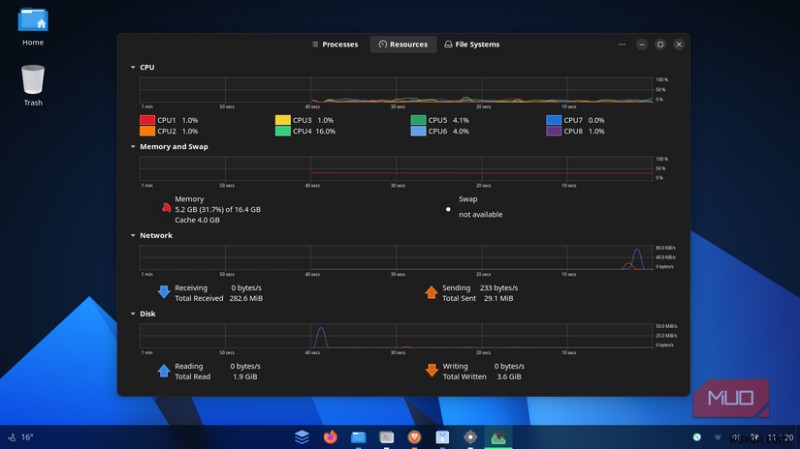Viewport: 800px width, 449px height.
Task: Click the disk Reading blue arrow icon
Action: click(164, 370)
